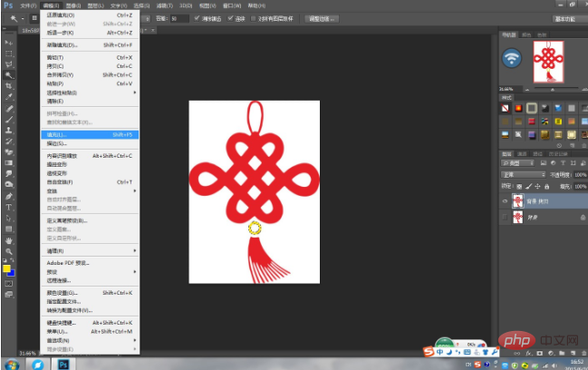Viewport: 588px width, 370px height.
Task: Select the Dodge tool
Action: pyautogui.click(x=9, y=185)
